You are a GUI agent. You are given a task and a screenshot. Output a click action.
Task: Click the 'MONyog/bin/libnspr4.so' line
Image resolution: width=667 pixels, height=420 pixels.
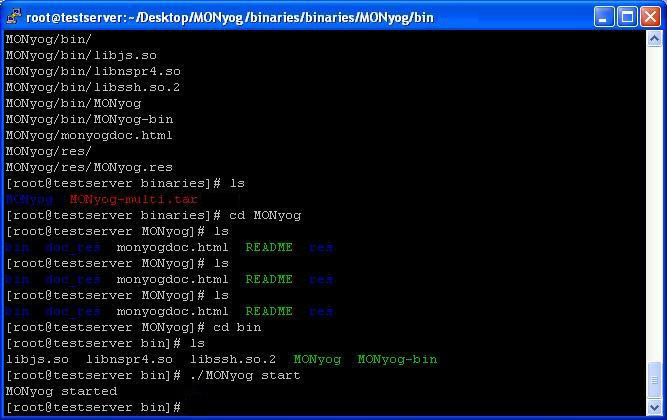93,71
